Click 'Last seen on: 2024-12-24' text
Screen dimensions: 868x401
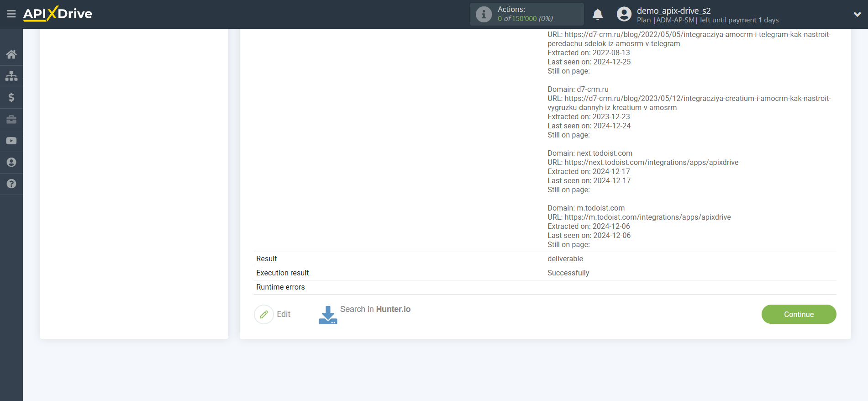[589, 126]
